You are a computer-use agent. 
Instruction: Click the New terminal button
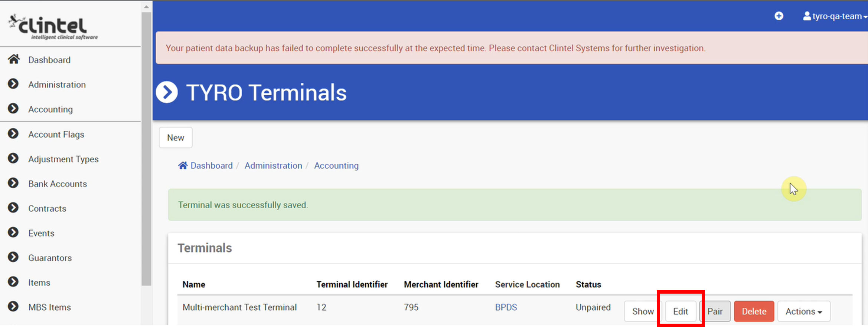176,138
